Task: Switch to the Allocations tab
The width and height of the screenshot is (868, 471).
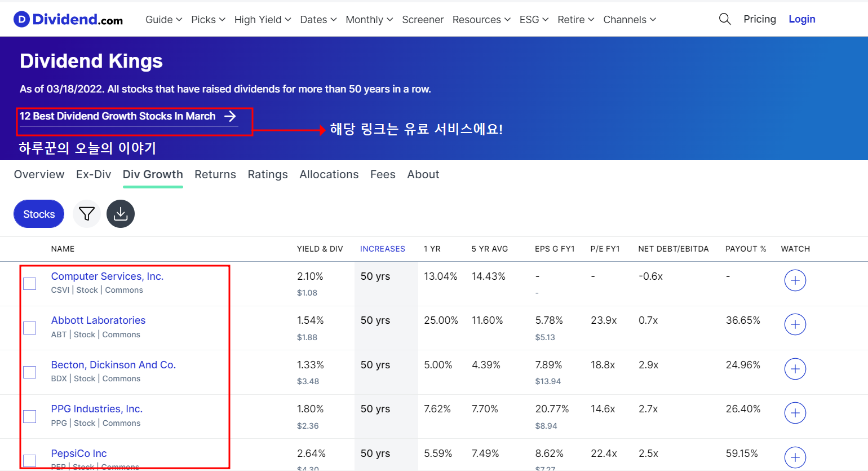Action: click(329, 174)
